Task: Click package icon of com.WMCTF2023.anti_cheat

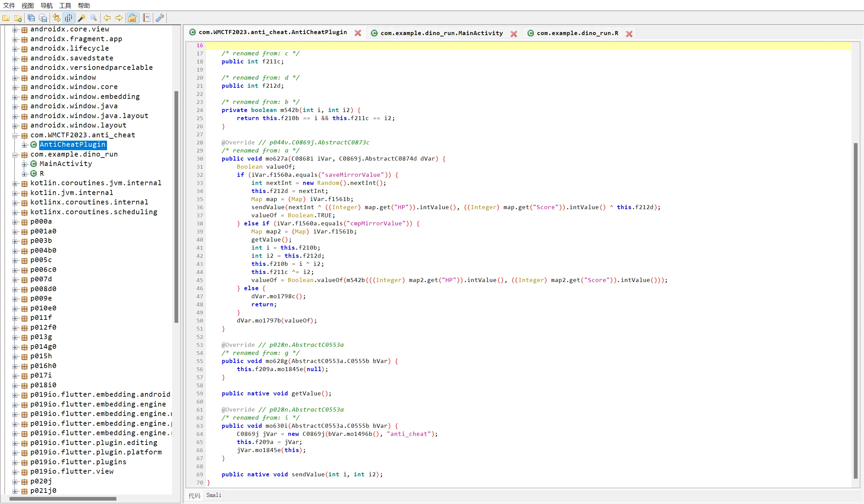Action: click(24, 135)
